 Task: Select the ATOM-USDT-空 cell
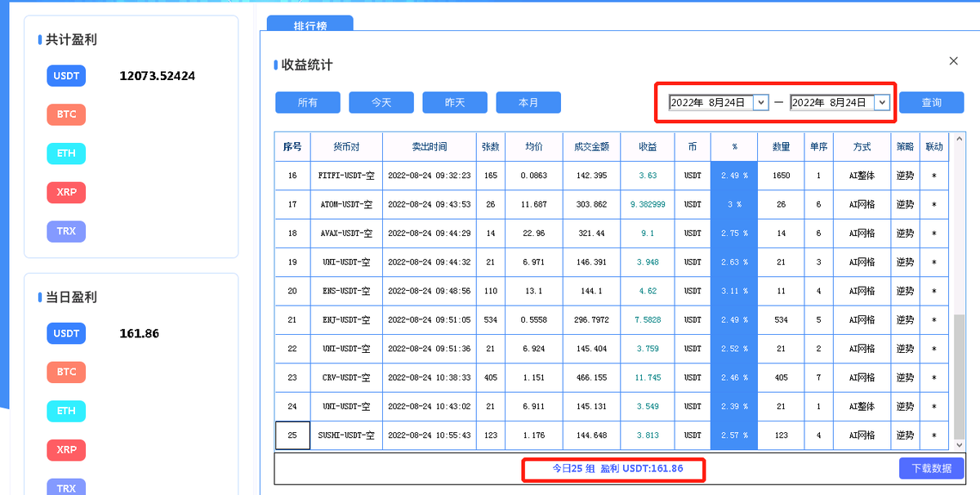pos(346,204)
